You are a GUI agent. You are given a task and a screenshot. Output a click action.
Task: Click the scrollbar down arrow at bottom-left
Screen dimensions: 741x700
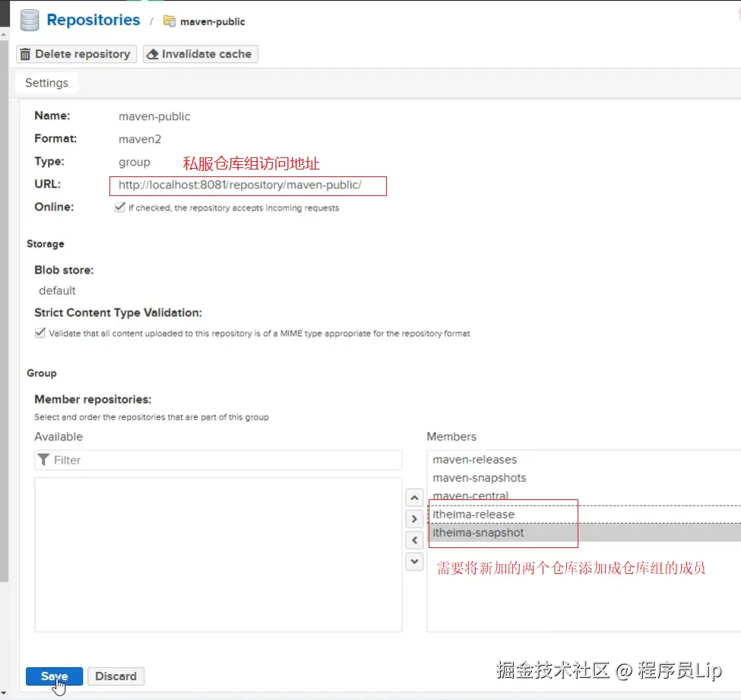pyautogui.click(x=4, y=693)
